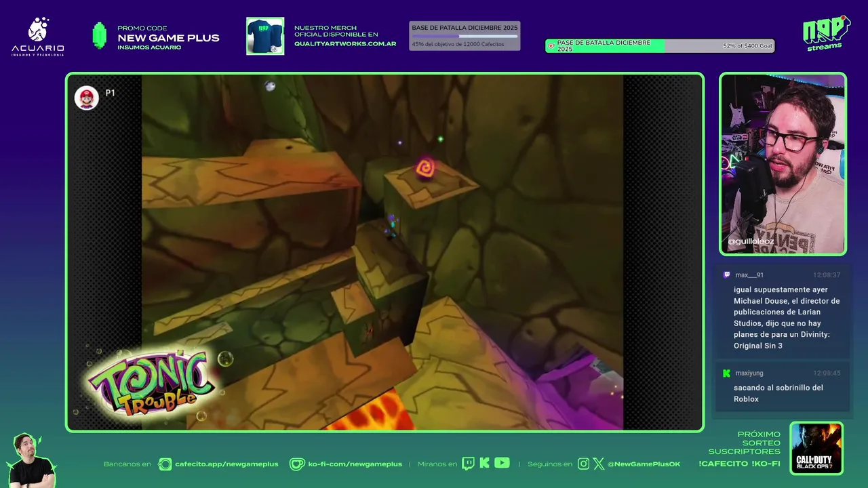The height and width of the screenshot is (488, 868).
Task: Click the Kick icon in footer
Action: (x=484, y=464)
